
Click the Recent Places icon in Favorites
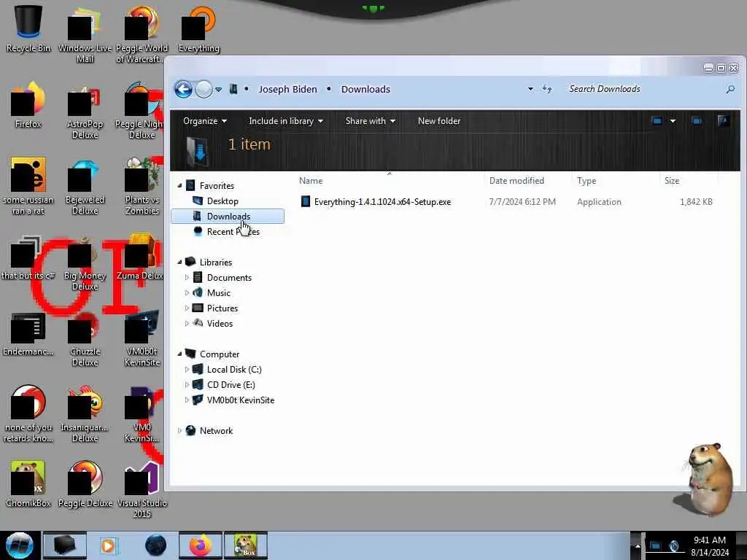[198, 231]
